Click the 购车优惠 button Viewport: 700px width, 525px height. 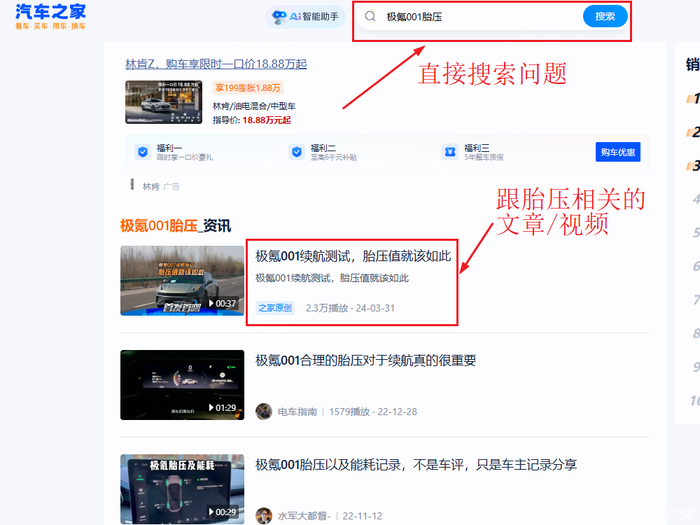coord(618,152)
